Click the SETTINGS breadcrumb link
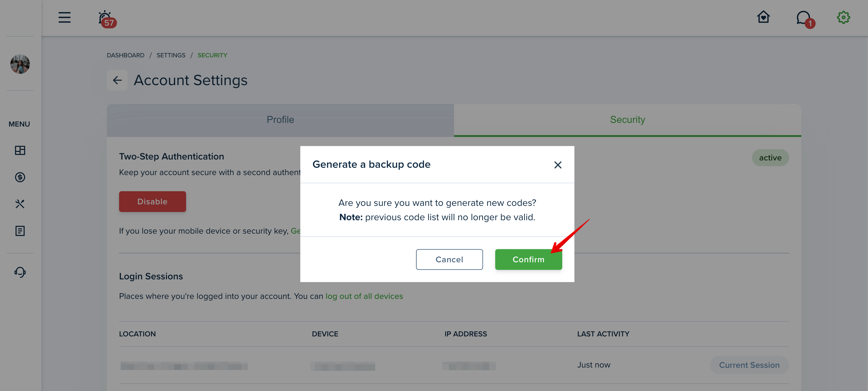The height and width of the screenshot is (391, 868). click(x=171, y=55)
